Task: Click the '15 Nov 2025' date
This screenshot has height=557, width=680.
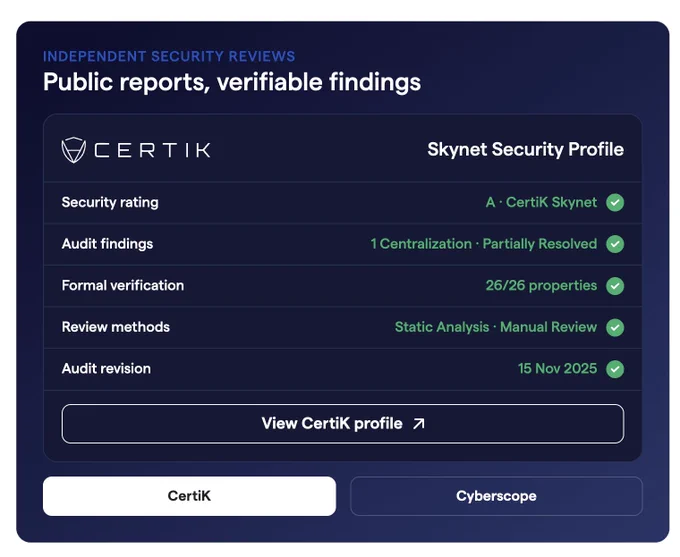Action: click(557, 369)
